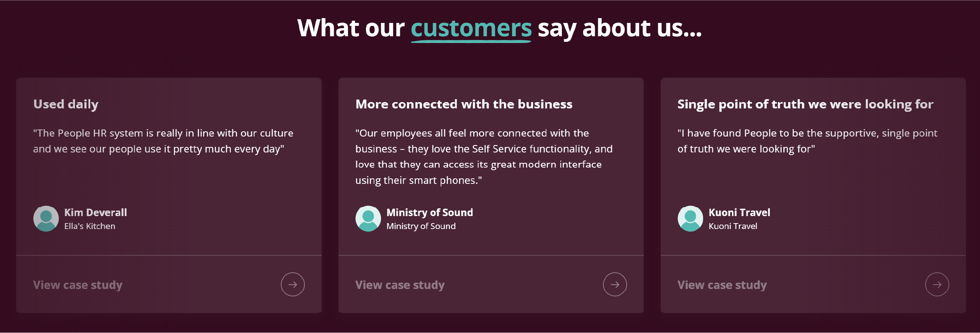Open View case study for Ministry of Sound

400,285
